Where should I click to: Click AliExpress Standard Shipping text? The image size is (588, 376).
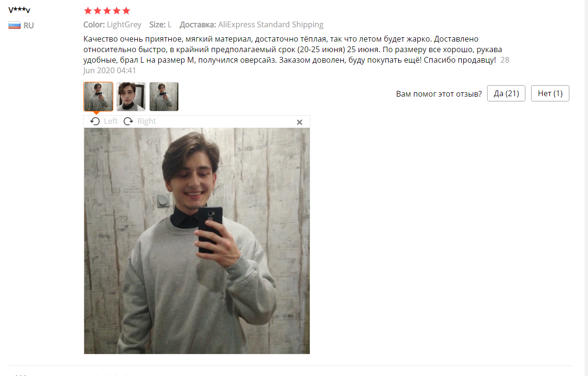tap(271, 24)
